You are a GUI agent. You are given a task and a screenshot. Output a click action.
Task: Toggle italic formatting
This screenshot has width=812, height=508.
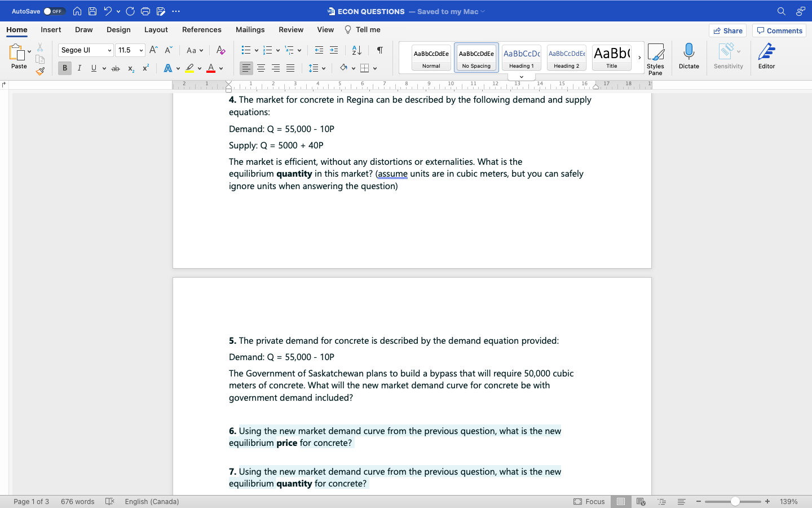(79, 68)
